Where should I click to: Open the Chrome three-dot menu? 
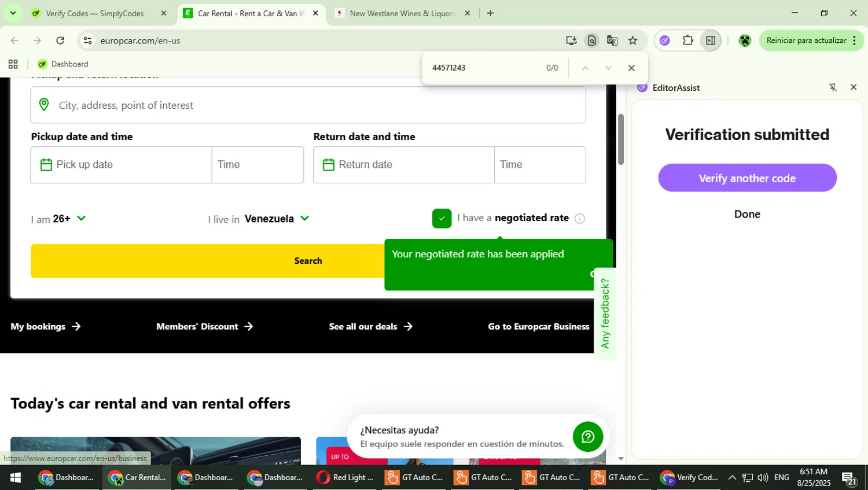pos(854,40)
